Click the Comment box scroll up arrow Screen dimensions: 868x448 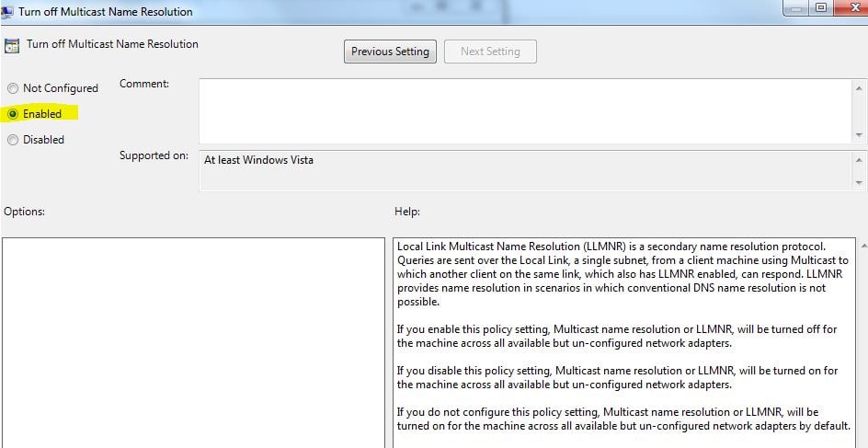point(860,86)
